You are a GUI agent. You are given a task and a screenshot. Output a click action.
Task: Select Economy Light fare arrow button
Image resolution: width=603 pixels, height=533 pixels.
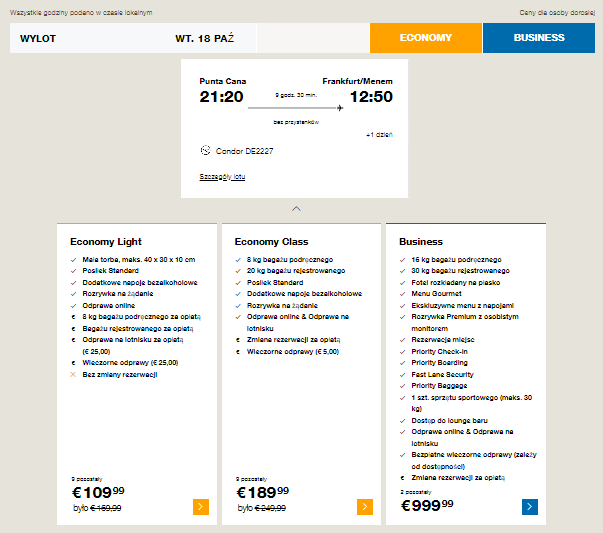pos(201,507)
